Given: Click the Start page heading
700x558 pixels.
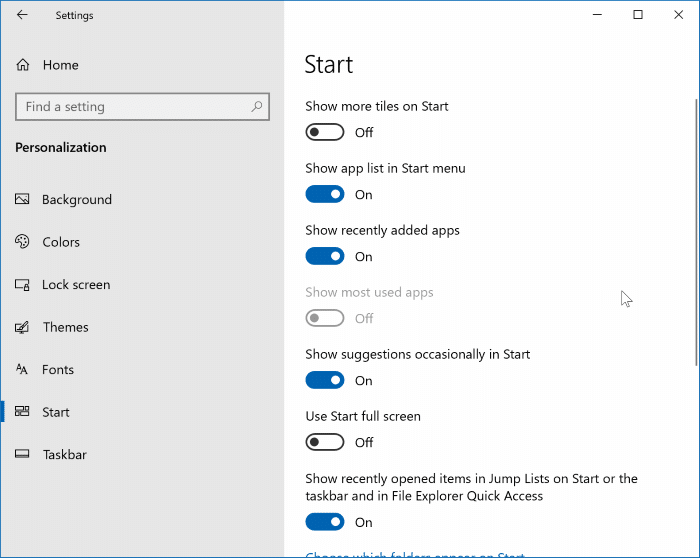Looking at the screenshot, I should (329, 65).
